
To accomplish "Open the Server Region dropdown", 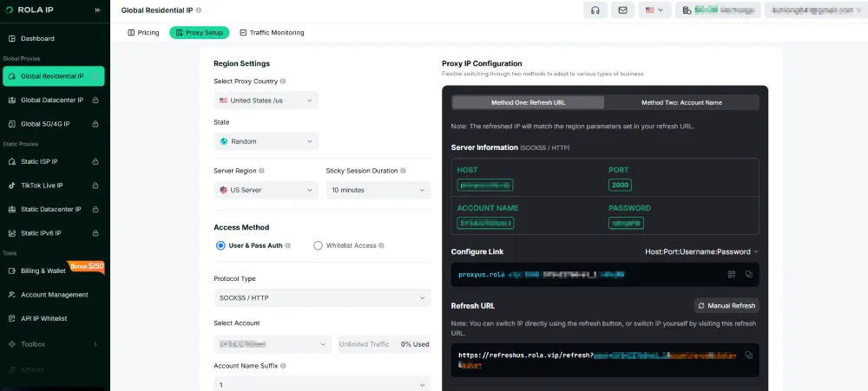I will (x=266, y=190).
